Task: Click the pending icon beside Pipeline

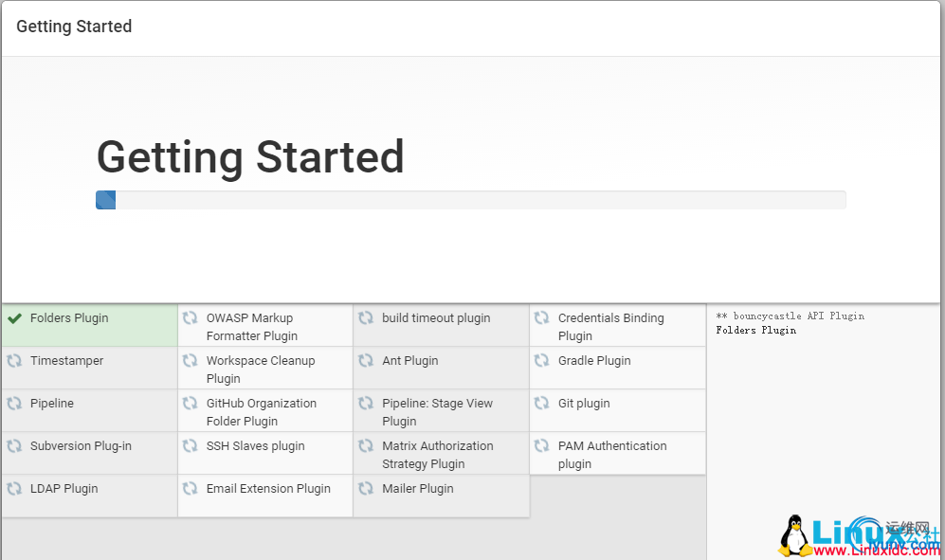Action: pyautogui.click(x=14, y=404)
